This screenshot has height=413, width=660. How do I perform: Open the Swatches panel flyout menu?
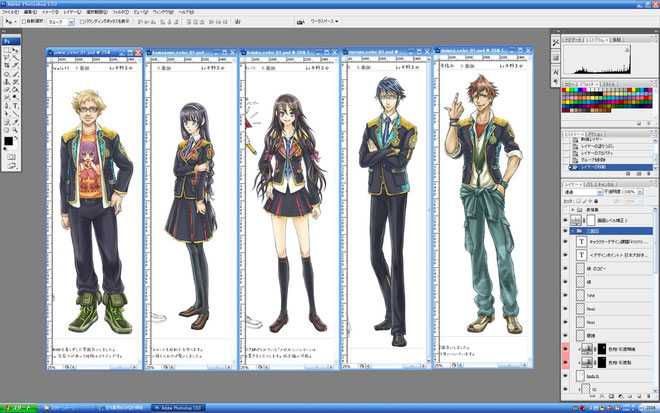(654, 85)
